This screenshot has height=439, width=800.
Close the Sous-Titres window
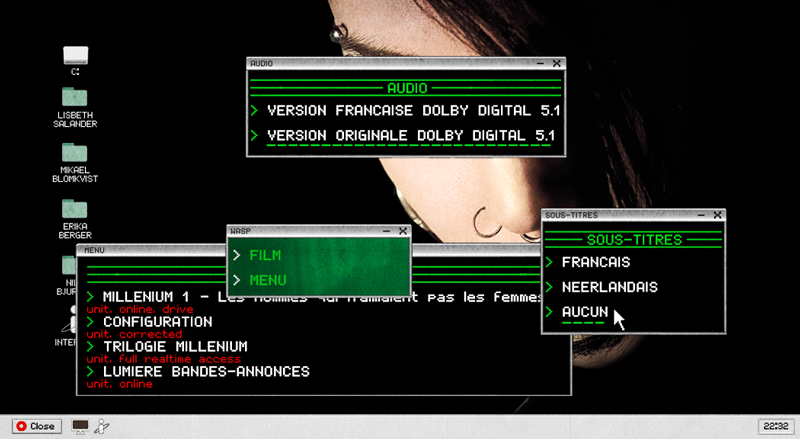[717, 215]
